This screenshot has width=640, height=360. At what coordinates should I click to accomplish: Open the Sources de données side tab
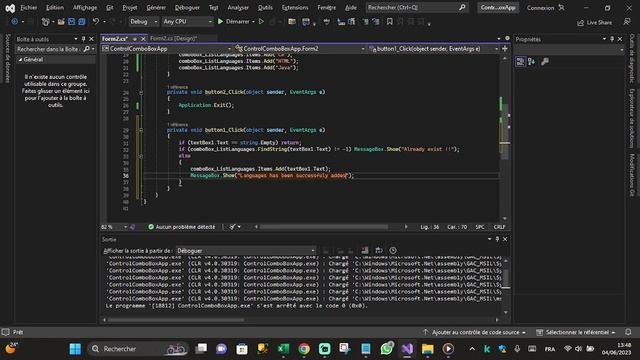pyautogui.click(x=7, y=58)
